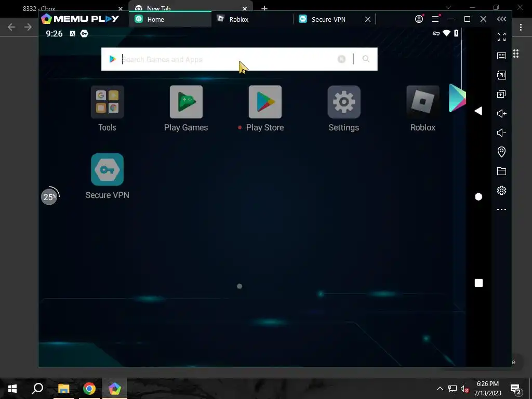Open the keyboard mapping icon
Image resolution: width=532 pixels, height=399 pixels.
pos(501,56)
